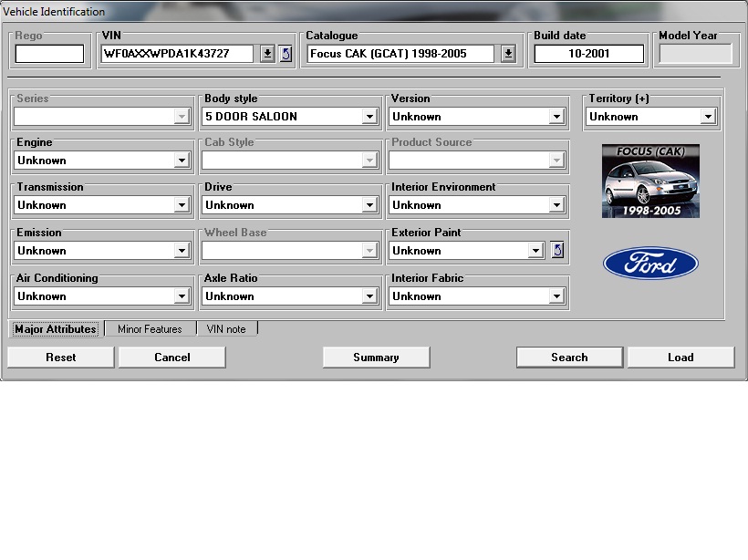This screenshot has width=748, height=560.
Task: Open the Interior Fabric dropdown
Action: tap(556, 296)
